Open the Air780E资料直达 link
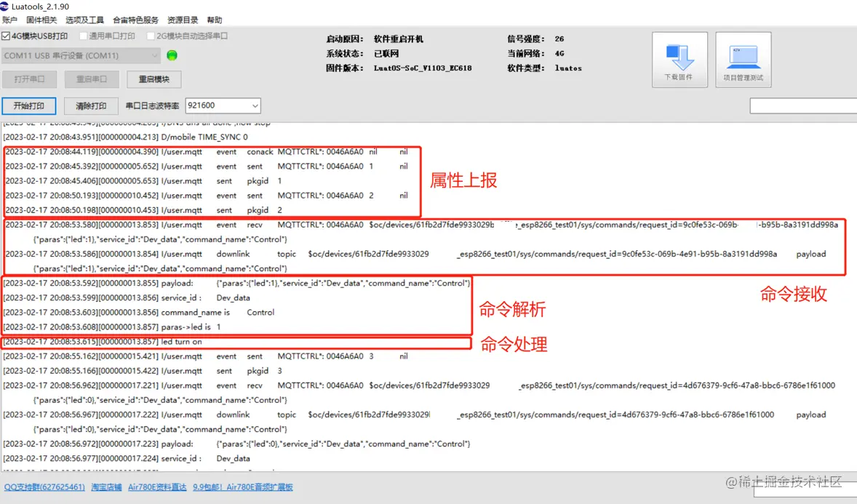The width and height of the screenshot is (857, 504). pos(157,487)
